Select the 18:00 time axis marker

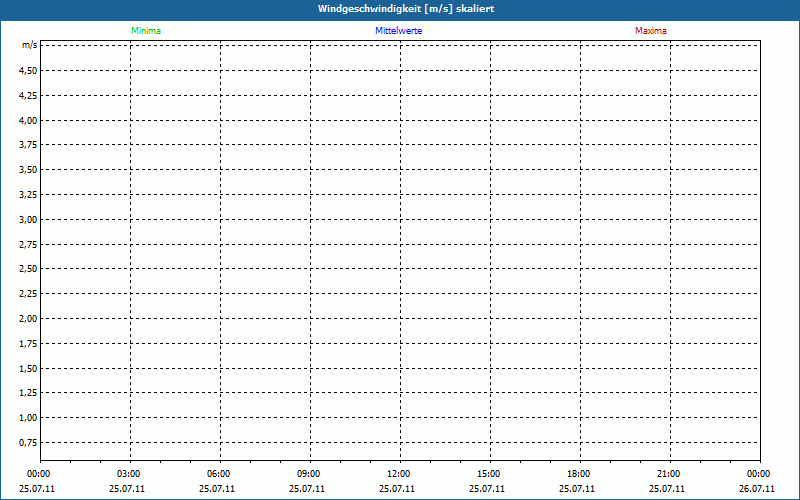[x=579, y=474]
